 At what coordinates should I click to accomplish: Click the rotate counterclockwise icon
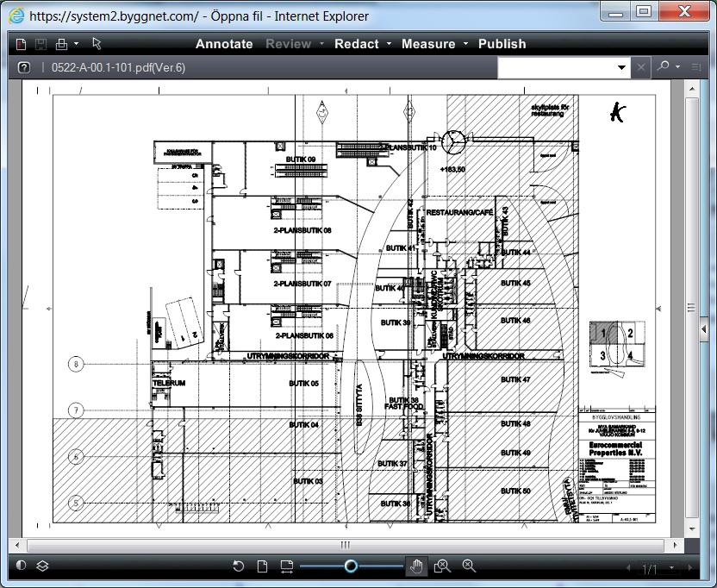click(x=238, y=566)
